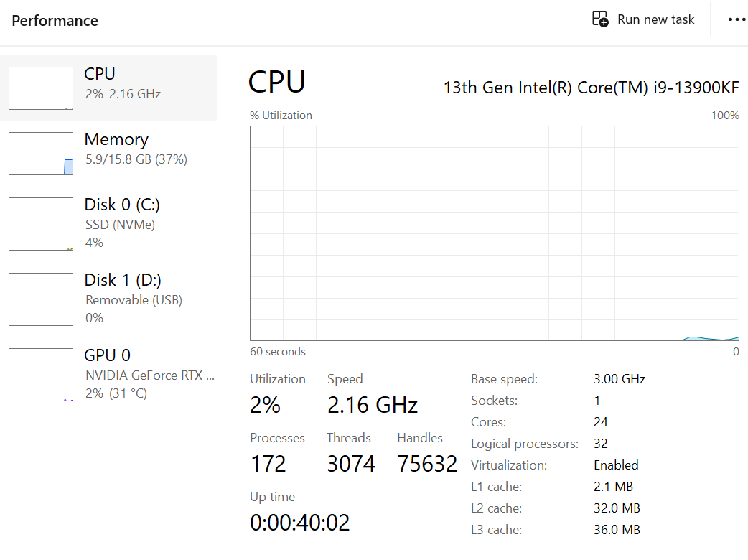Click the Disk 1 (D:) thumbnail graph
This screenshot has height=560, width=748.
(41, 299)
